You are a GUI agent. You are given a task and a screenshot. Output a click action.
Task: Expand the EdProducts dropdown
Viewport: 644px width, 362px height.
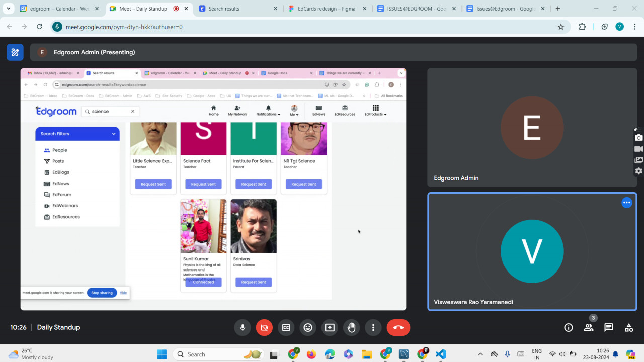click(375, 111)
